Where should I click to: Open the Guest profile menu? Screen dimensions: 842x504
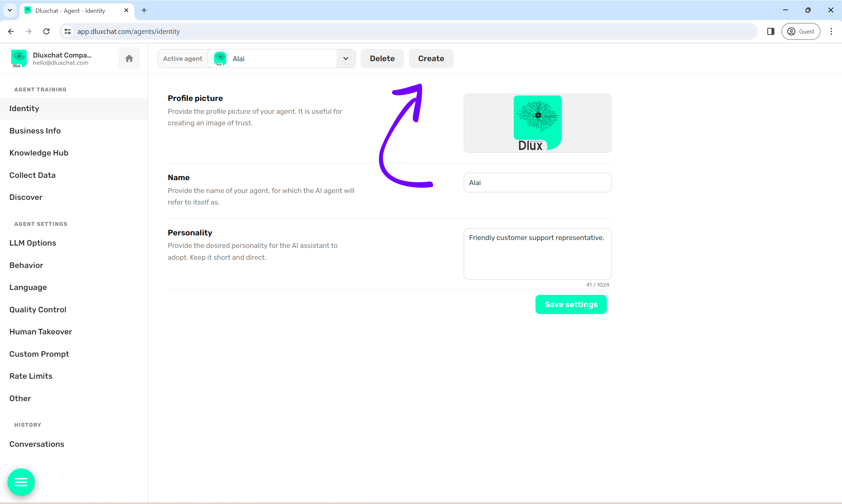tap(801, 31)
